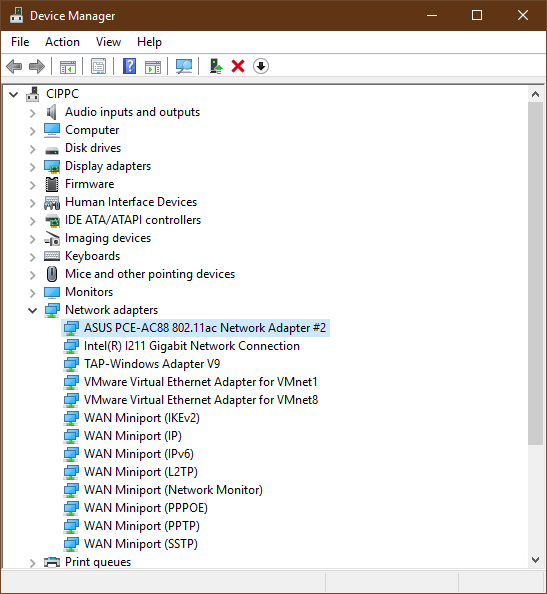Click the Keyboards category icon
Viewport: 547px width, 594px height.
pyautogui.click(x=52, y=256)
